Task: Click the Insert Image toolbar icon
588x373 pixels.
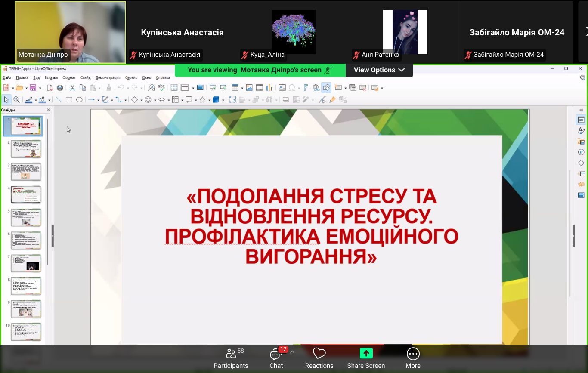Action: [249, 88]
